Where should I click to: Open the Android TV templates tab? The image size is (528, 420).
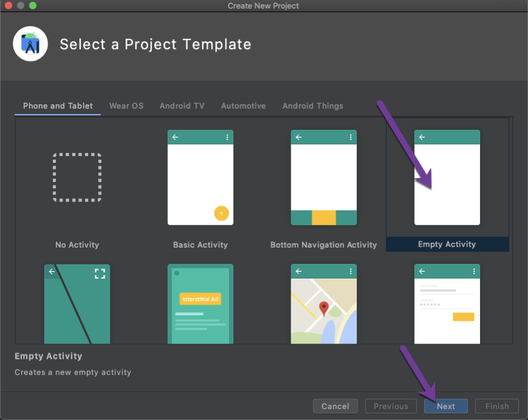click(x=182, y=106)
